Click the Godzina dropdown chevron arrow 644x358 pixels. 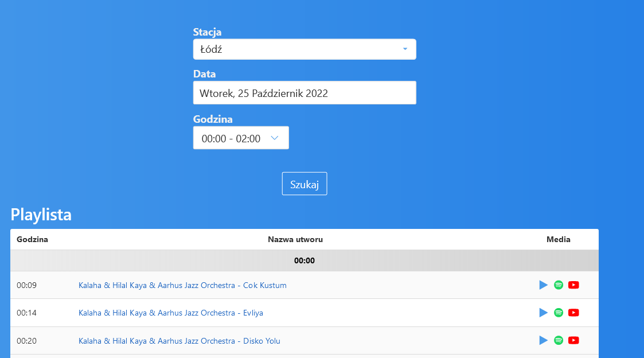pos(275,138)
